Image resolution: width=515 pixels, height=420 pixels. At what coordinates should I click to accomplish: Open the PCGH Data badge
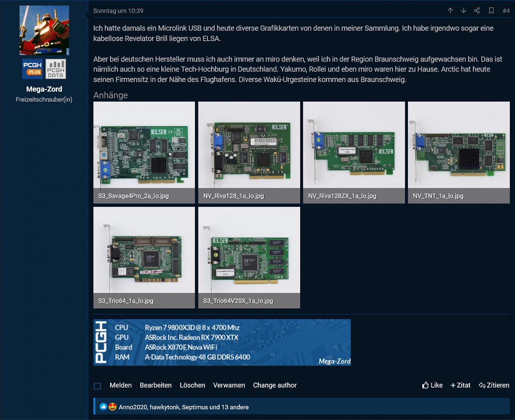[56, 68]
